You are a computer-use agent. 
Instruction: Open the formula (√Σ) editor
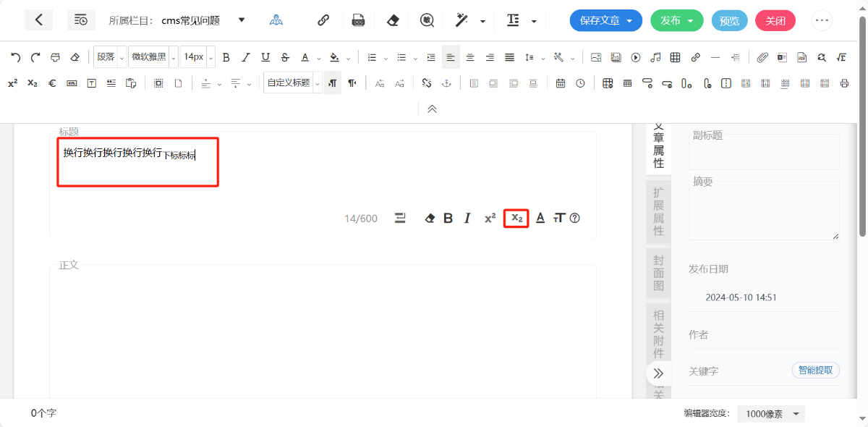[841, 57]
